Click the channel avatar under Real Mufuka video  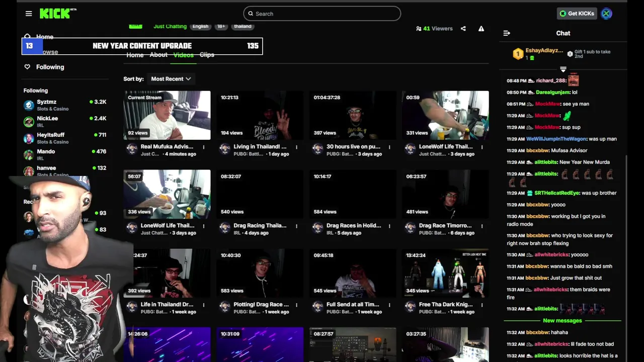point(132,149)
